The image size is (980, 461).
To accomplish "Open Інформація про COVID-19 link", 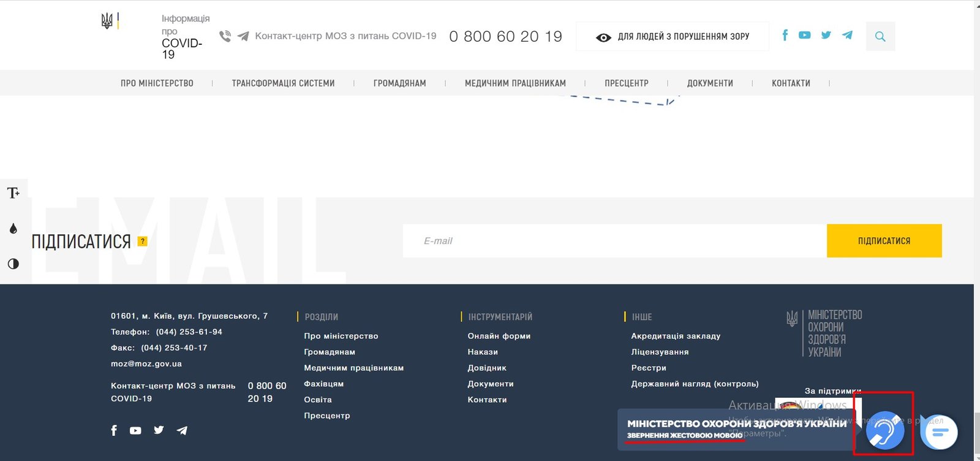I will coord(185,36).
